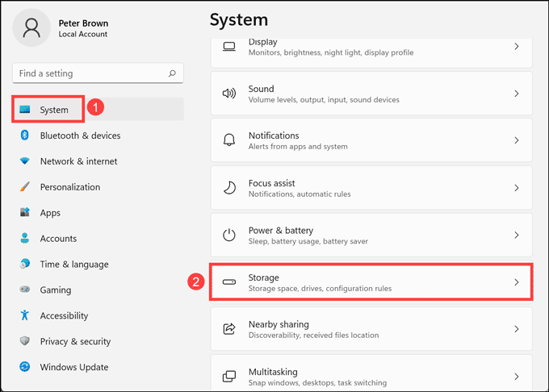Viewport: 549px width, 392px height.
Task: Click the System page heading
Action: [x=239, y=20]
